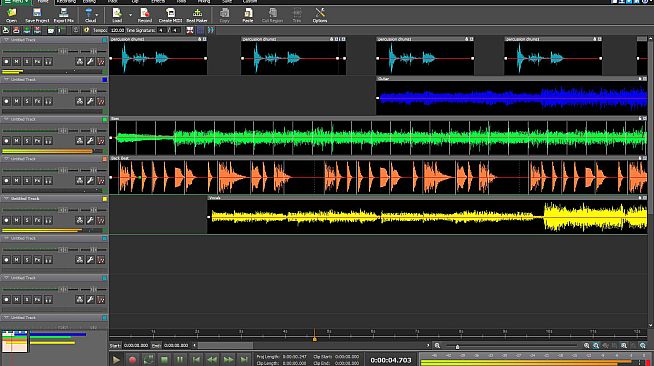The image size is (654, 366).
Task: Click the red-and-white icon right of Time Signature
Action: pos(190,30)
